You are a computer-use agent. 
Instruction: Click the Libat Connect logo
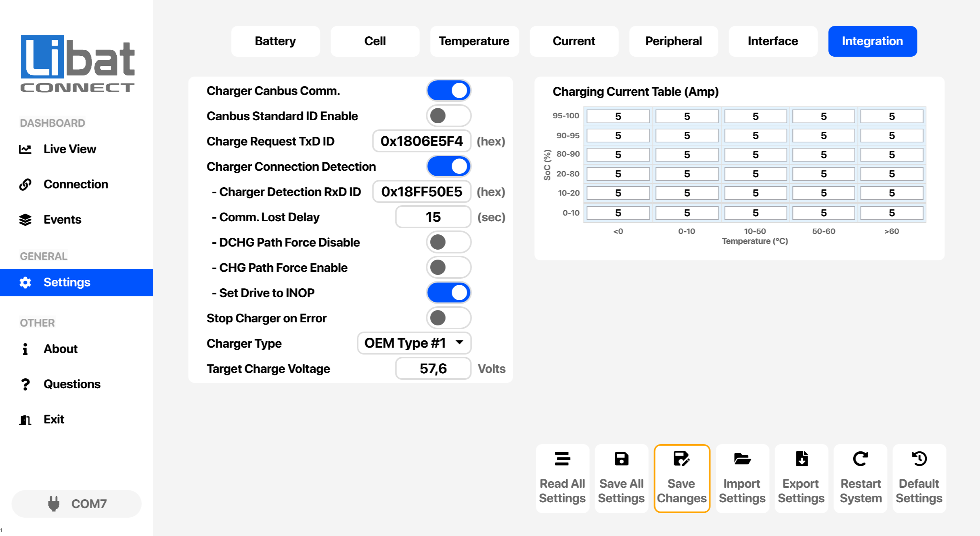[77, 64]
